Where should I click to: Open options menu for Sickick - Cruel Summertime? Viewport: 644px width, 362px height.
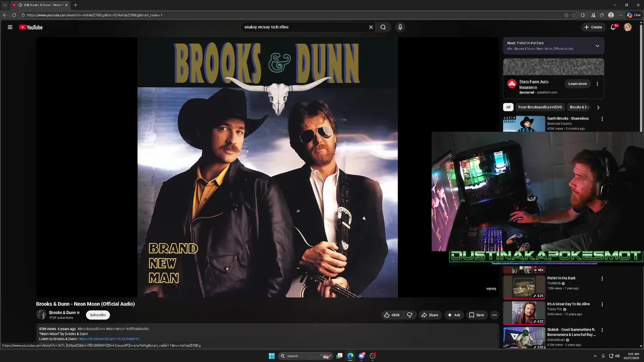point(602,330)
